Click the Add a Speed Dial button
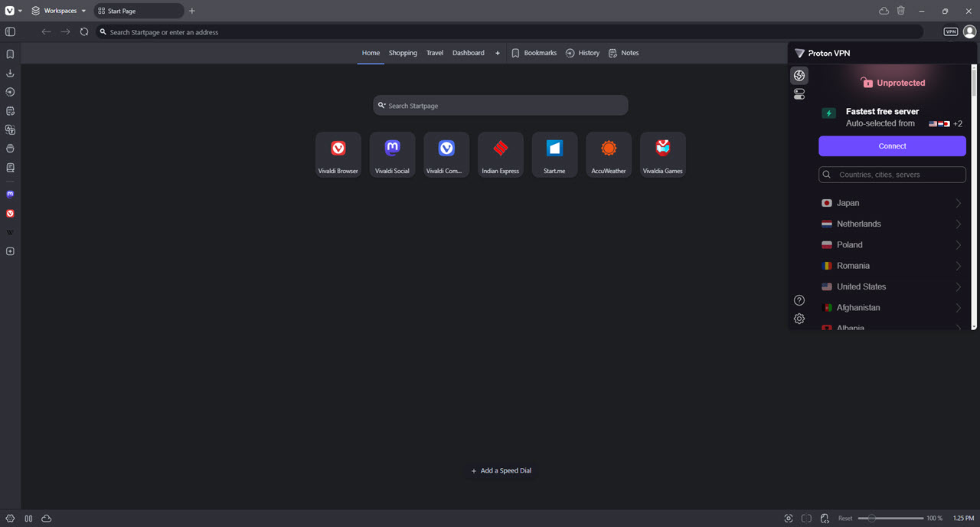The image size is (980, 527). pyautogui.click(x=501, y=470)
